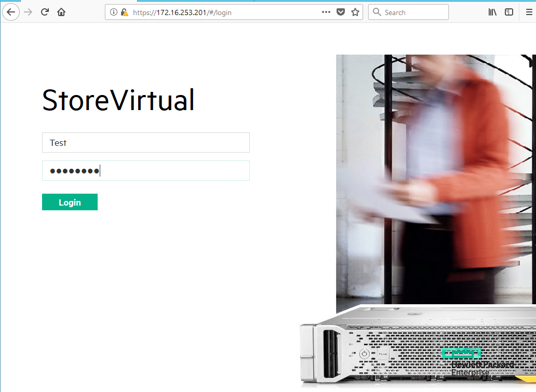The image size is (536, 392).
Task: Open the Library bookshelf icon
Action: (492, 12)
